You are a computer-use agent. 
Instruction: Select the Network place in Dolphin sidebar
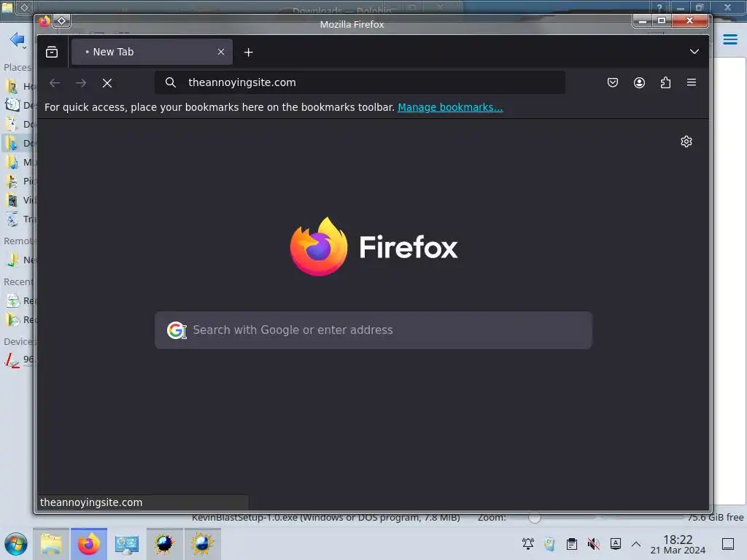click(18, 260)
